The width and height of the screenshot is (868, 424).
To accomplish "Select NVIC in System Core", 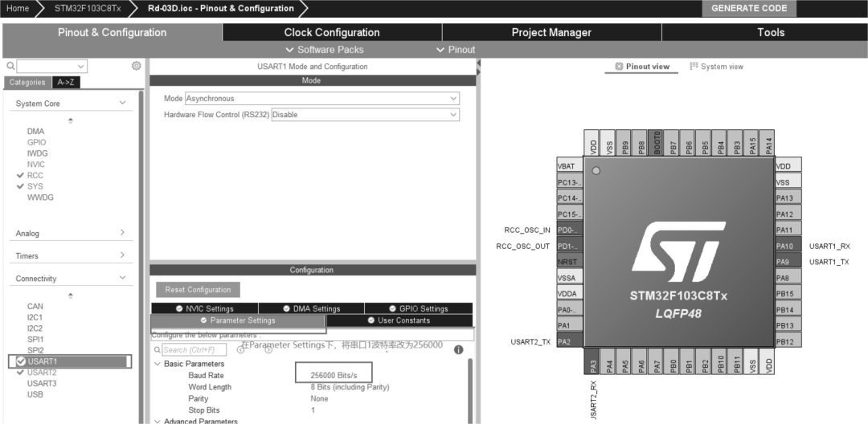I will [x=36, y=165].
